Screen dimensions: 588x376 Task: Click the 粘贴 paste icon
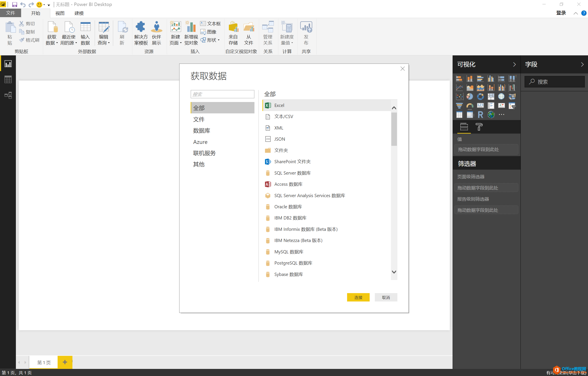point(10,33)
